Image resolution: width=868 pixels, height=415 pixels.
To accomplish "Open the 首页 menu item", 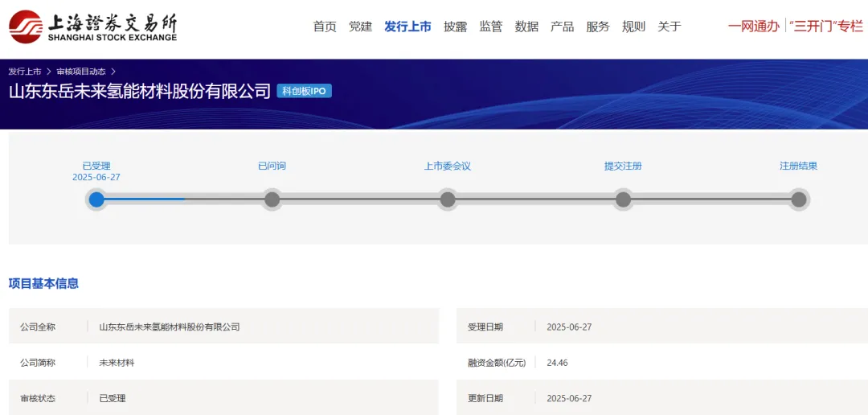I will (325, 26).
